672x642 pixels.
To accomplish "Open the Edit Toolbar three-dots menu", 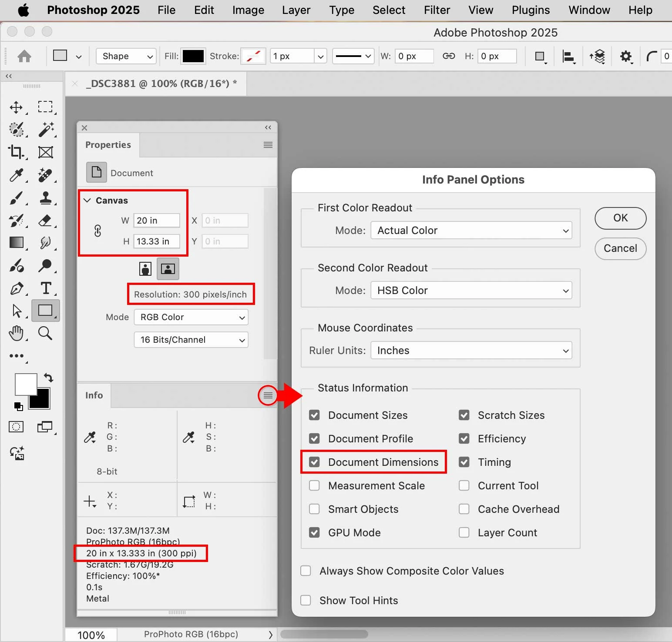I will pos(17,356).
